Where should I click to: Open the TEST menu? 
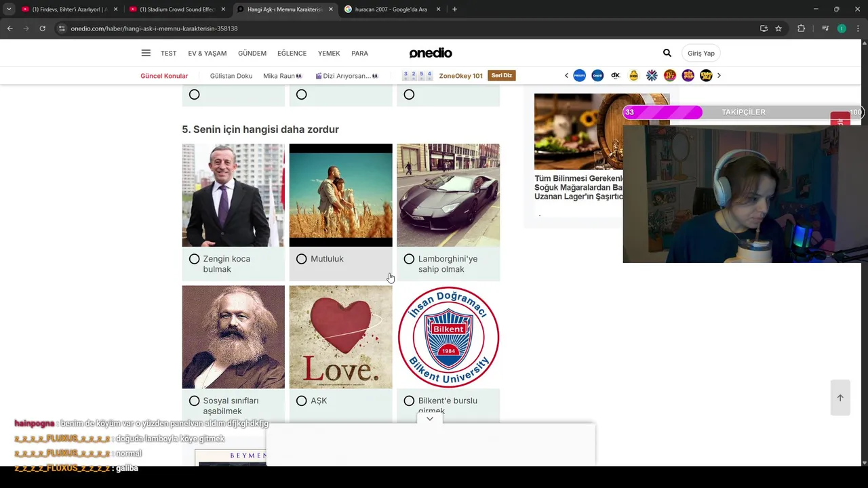point(168,53)
